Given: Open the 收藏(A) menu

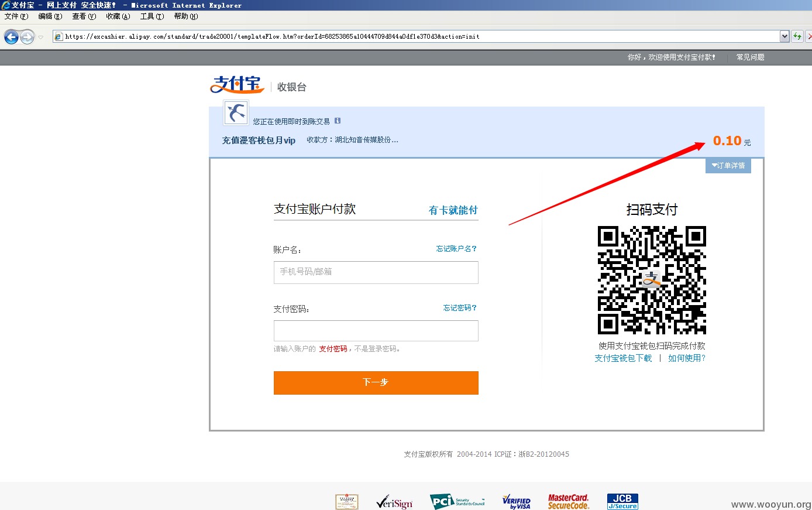Looking at the screenshot, I should pyautogui.click(x=118, y=16).
